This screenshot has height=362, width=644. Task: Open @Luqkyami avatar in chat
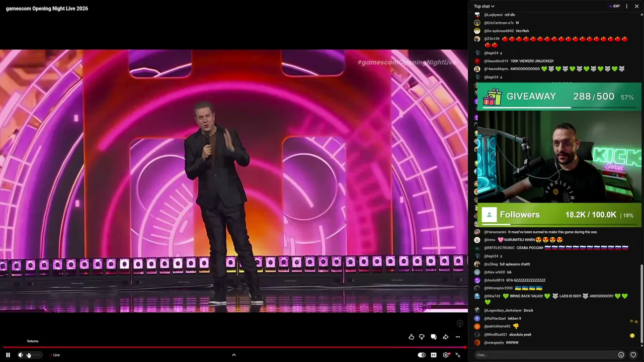pyautogui.click(x=477, y=15)
